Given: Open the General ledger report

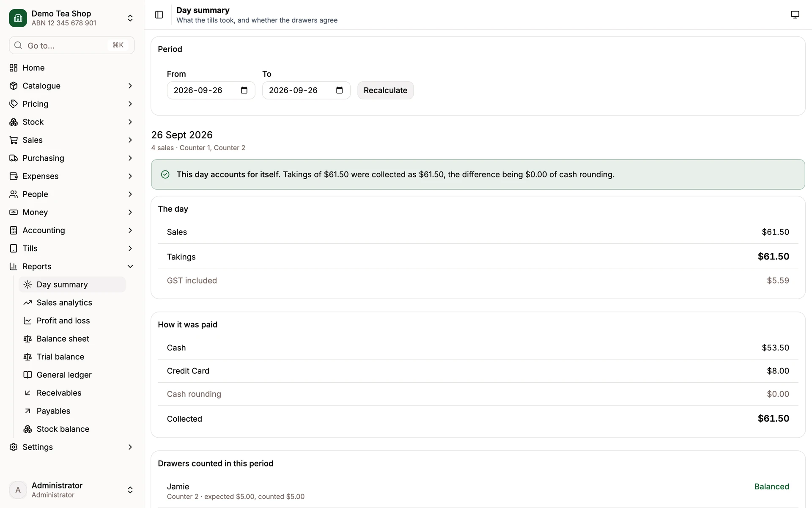Looking at the screenshot, I should point(72,375).
